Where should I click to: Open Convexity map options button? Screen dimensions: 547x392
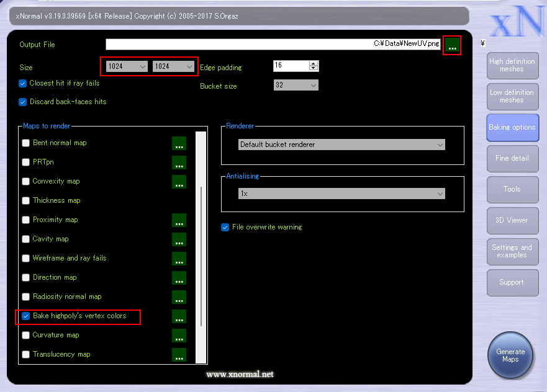179,182
